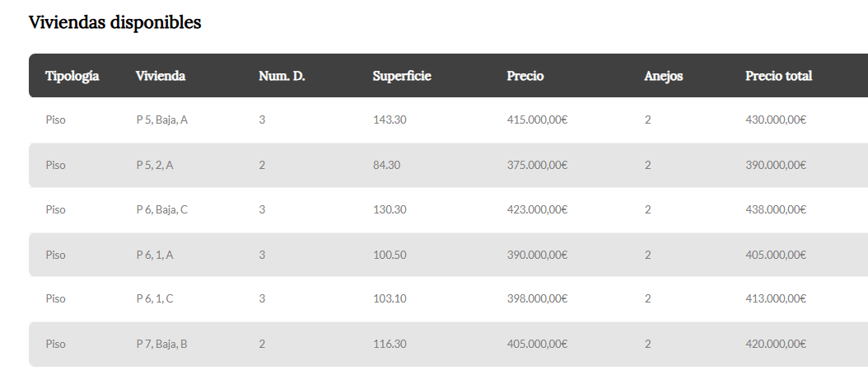Select the P 7, Baja, B listing
The image size is (868, 380).
(162, 344)
